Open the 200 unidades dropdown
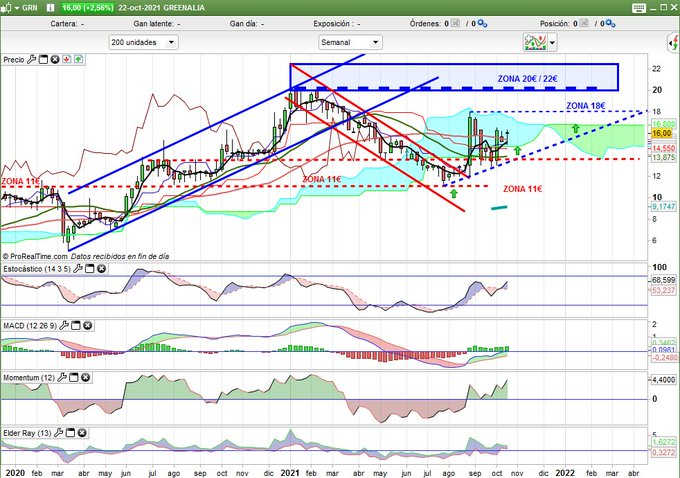 (143, 43)
